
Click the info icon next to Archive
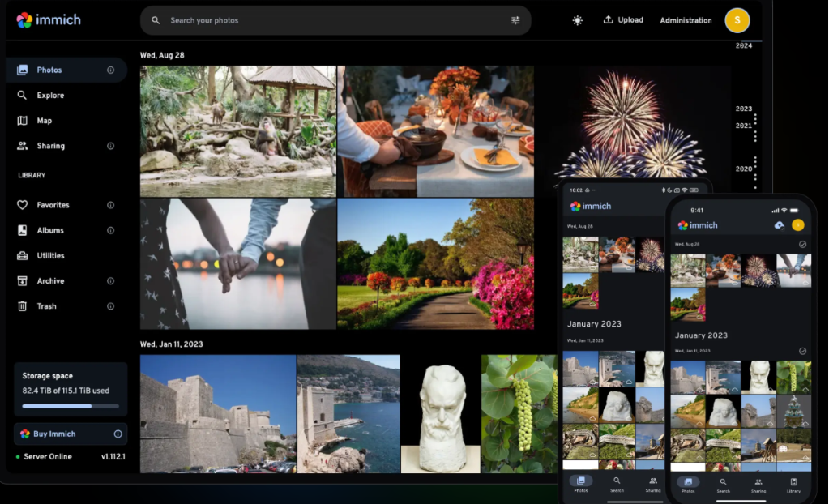coord(110,281)
